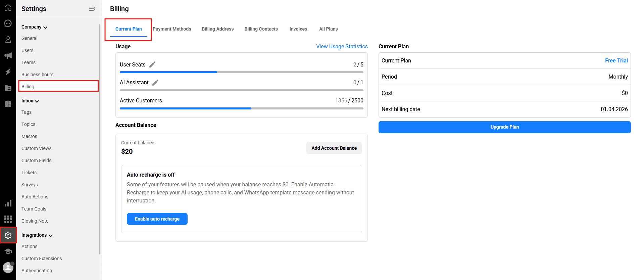This screenshot has width=644, height=280.
Task: Select Billing in the sidebar
Action: [x=59, y=86]
